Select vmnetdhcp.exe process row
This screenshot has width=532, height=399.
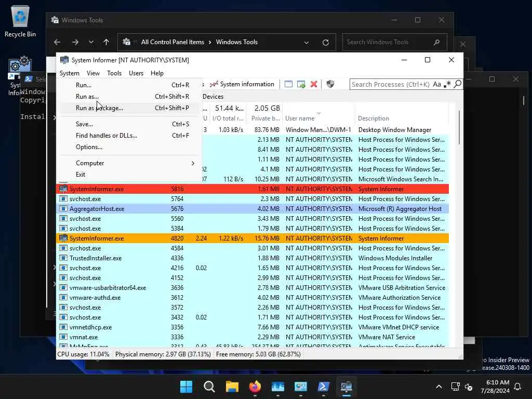point(252,327)
